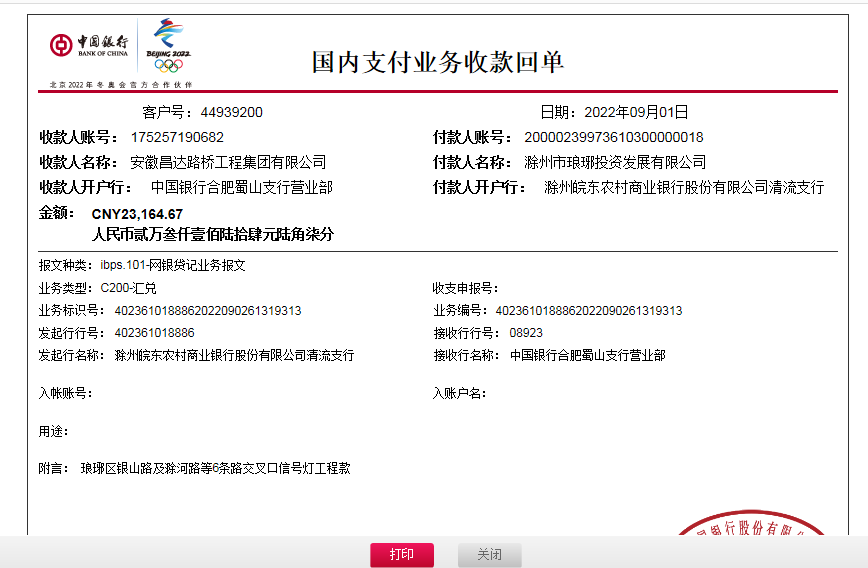Select payee name 安徽昌达路桥工程集团有限公司
This screenshot has width=868, height=568.
(228, 162)
